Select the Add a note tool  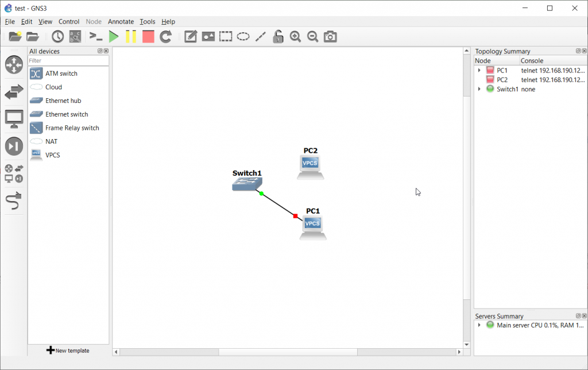191,36
